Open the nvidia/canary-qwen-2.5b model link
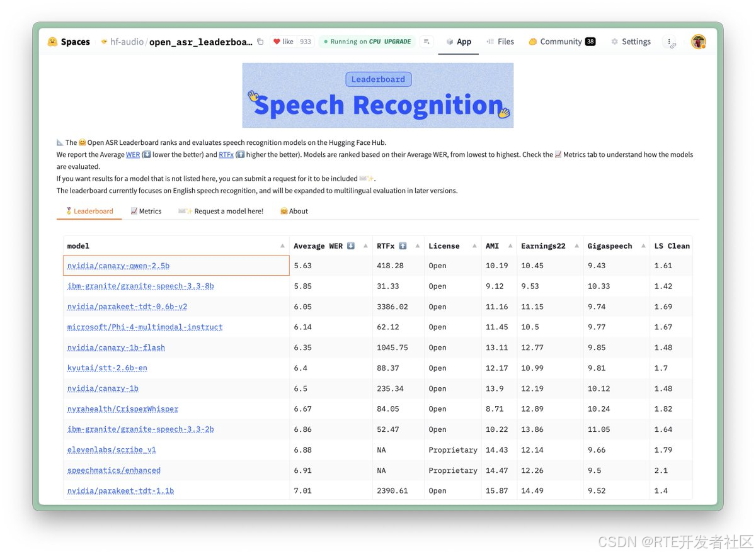The height and width of the screenshot is (554, 756). click(x=118, y=266)
